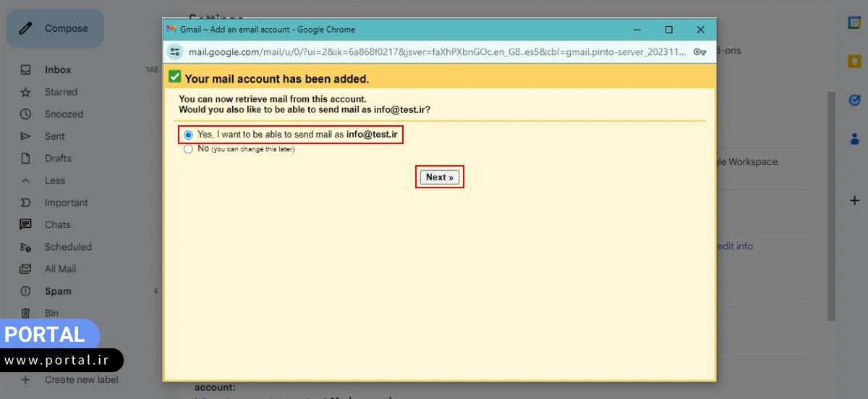Open Google Keep side panel
This screenshot has width=868, height=399.
854,62
